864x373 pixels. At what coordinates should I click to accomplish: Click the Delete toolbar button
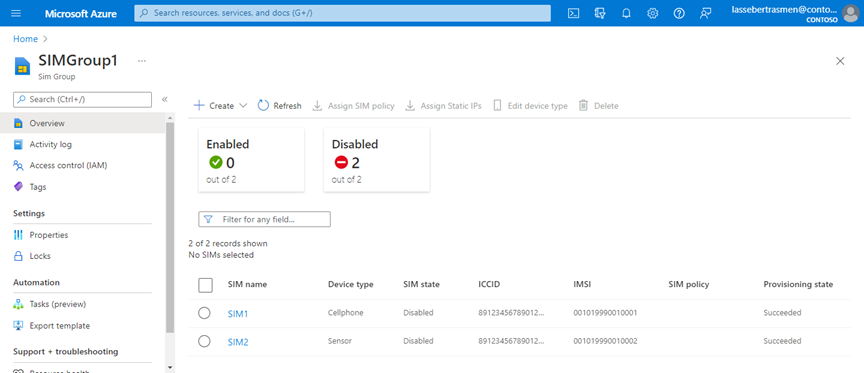(x=598, y=105)
